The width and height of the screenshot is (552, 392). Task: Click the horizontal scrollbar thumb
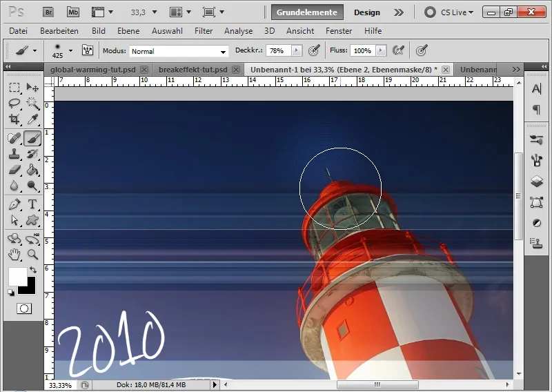(377, 384)
